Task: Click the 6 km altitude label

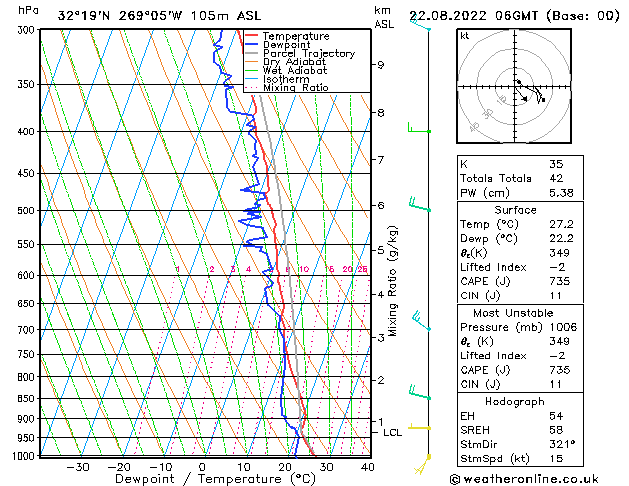Action: (380, 205)
